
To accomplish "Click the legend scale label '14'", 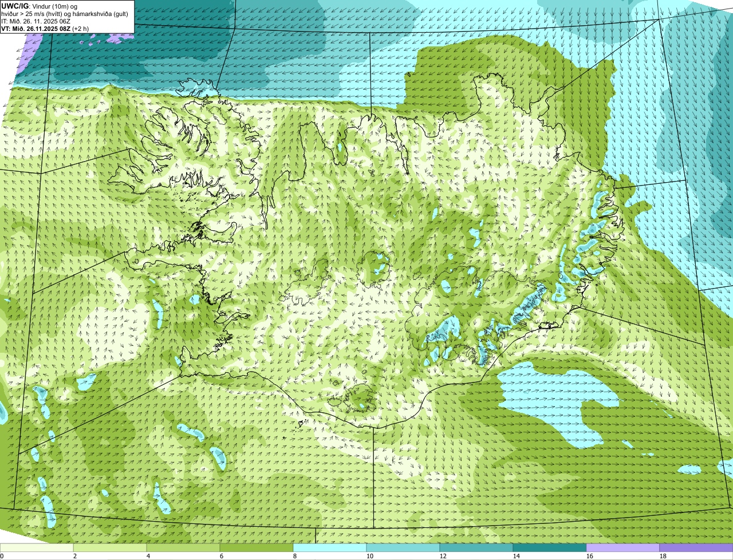I will (x=517, y=556).
